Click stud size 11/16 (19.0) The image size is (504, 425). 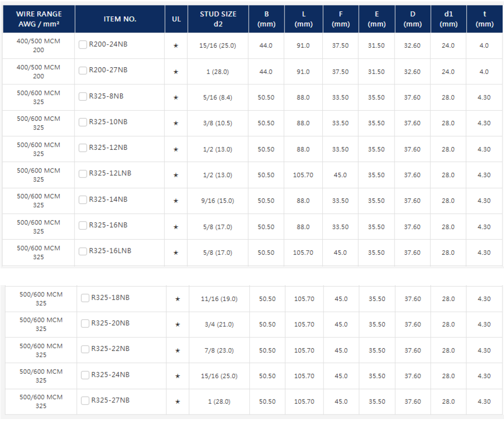tap(219, 299)
